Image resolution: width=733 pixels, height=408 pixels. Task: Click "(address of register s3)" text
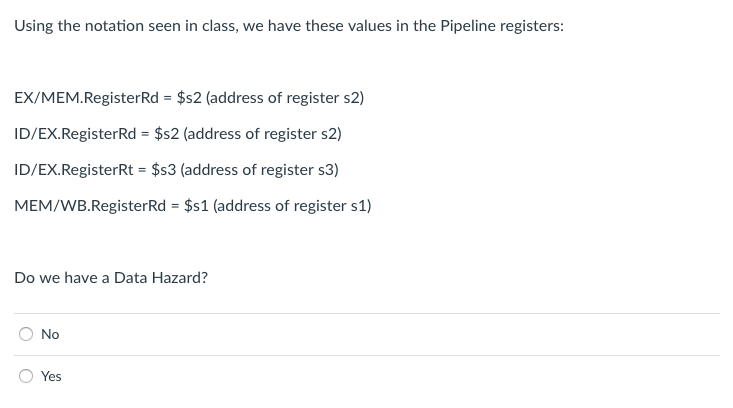click(x=260, y=170)
